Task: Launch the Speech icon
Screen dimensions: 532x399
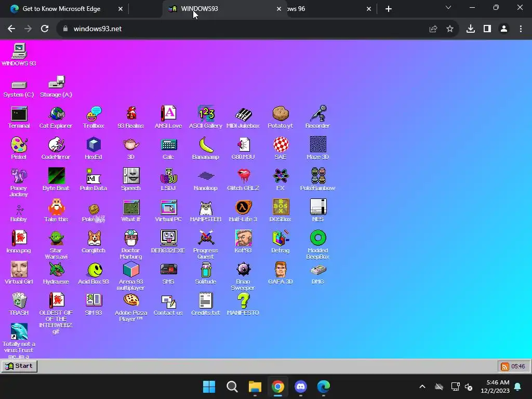Action: click(131, 179)
